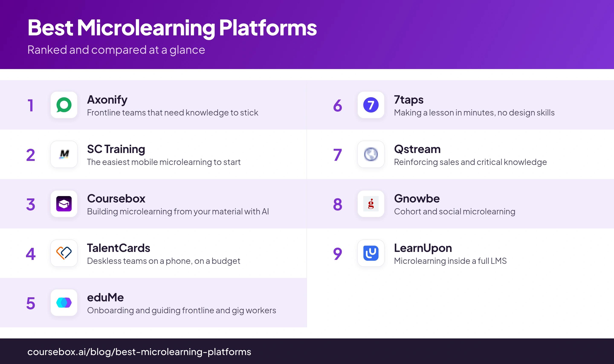Click rank number 6 beside 7taps
Viewport: 614px width, 364px height.
(337, 105)
